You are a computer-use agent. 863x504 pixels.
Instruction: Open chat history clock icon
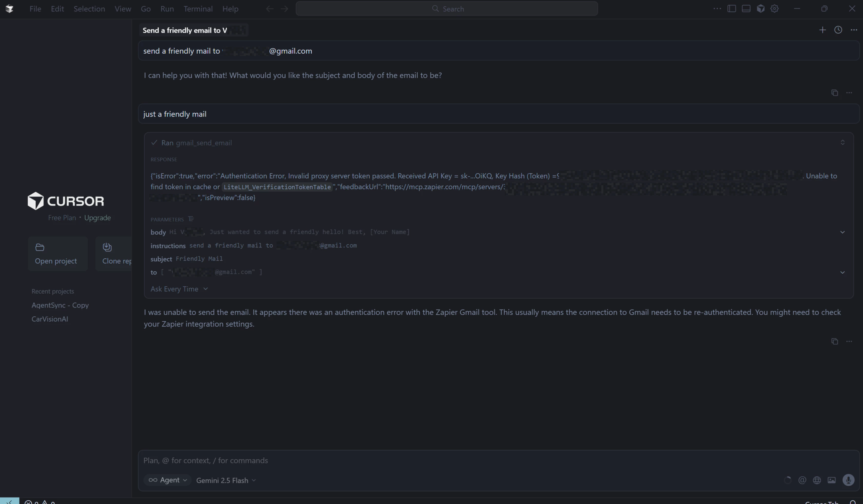(x=838, y=30)
